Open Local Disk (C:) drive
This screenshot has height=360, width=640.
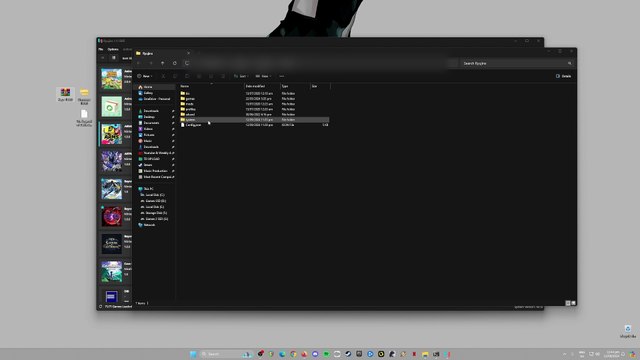pyautogui.click(x=155, y=195)
